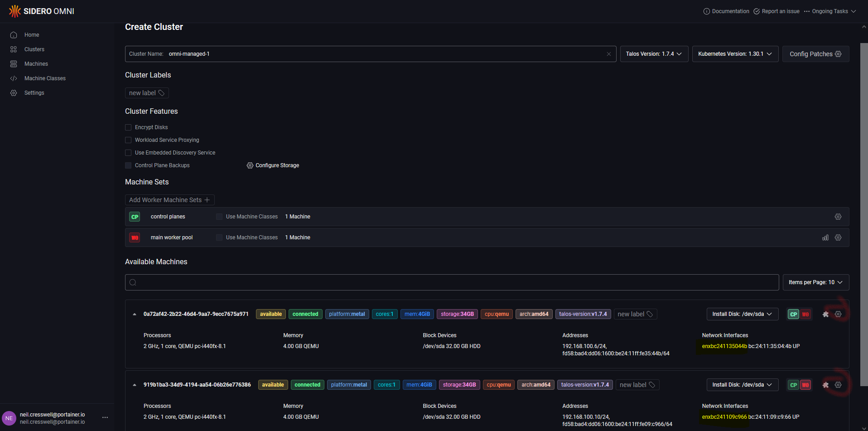The height and width of the screenshot is (431, 868).
Task: Open the control planes settings gear
Action: pos(838,217)
